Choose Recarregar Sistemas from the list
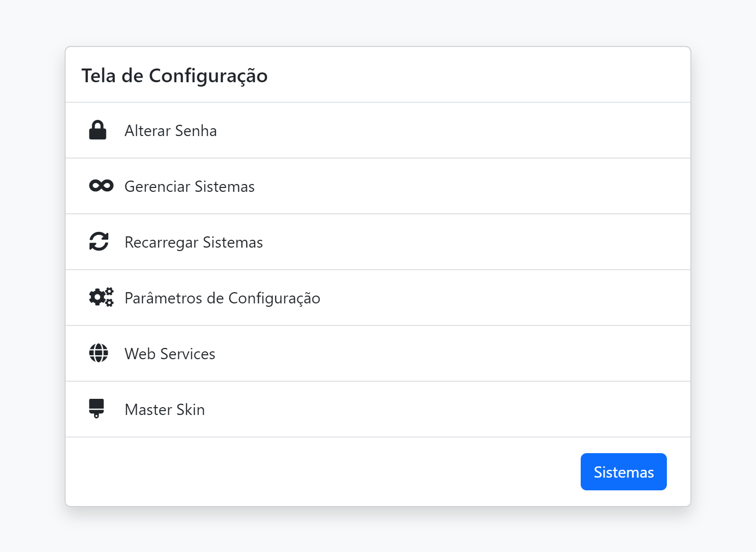The height and width of the screenshot is (552, 756). 193,242
